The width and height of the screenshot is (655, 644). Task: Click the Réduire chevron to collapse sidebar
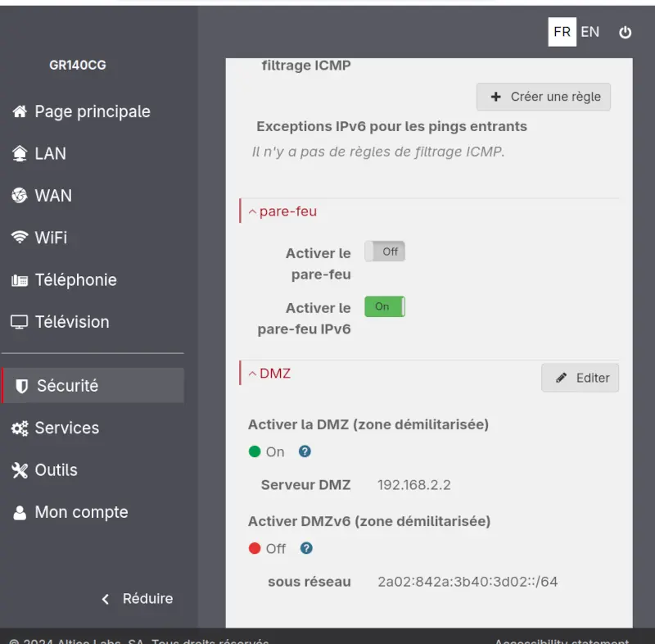coord(106,599)
